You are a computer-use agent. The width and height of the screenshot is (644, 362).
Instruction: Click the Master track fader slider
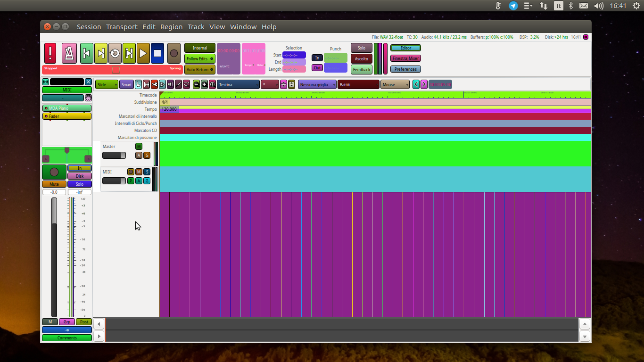[114, 156]
